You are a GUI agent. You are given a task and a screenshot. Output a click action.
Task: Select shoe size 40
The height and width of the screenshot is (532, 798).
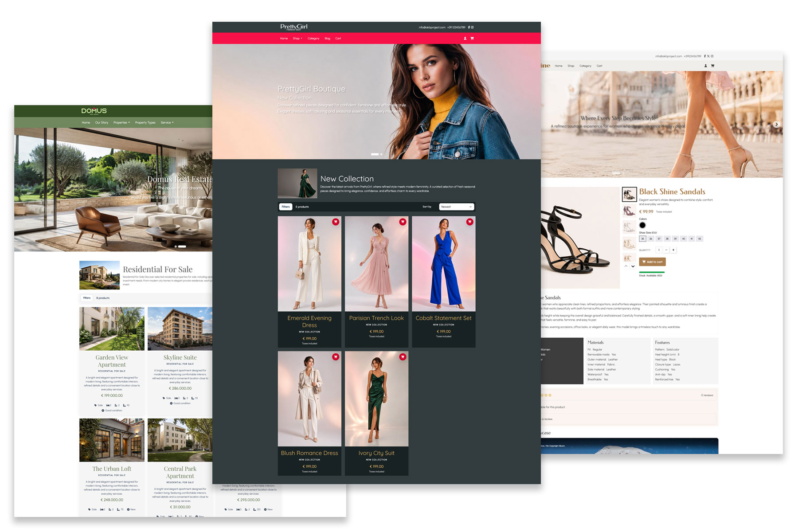point(684,239)
